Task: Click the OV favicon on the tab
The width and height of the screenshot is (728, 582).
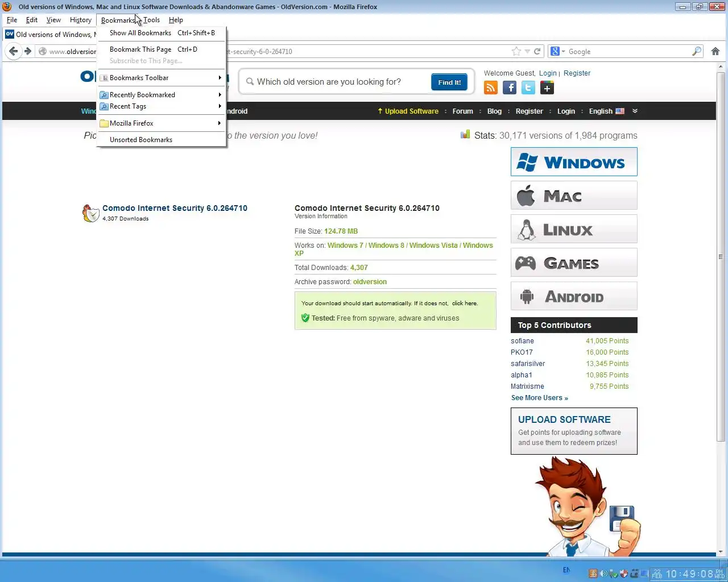Action: click(10, 34)
